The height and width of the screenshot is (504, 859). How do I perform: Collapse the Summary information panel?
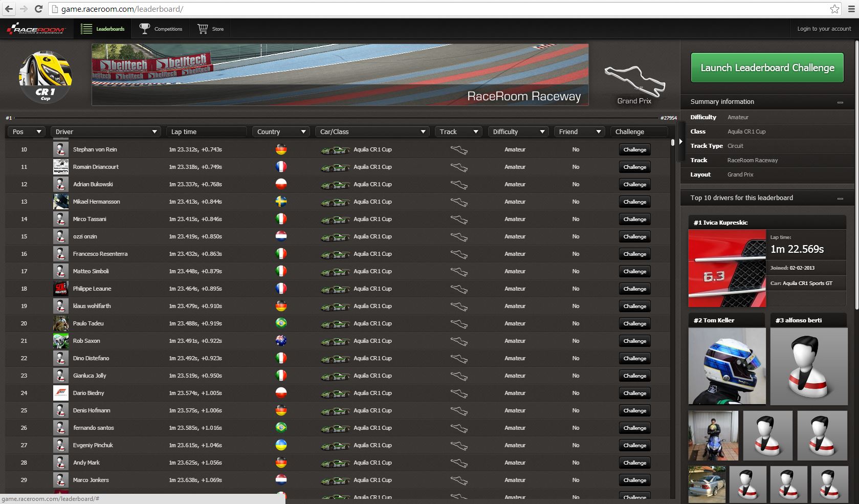click(x=840, y=102)
